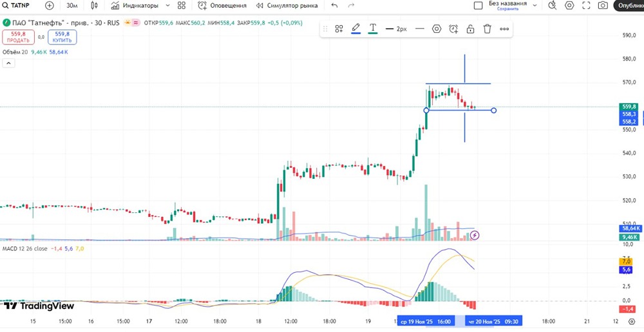
Task: Click the red -1,4 MACD histogram label
Action: (x=629, y=309)
